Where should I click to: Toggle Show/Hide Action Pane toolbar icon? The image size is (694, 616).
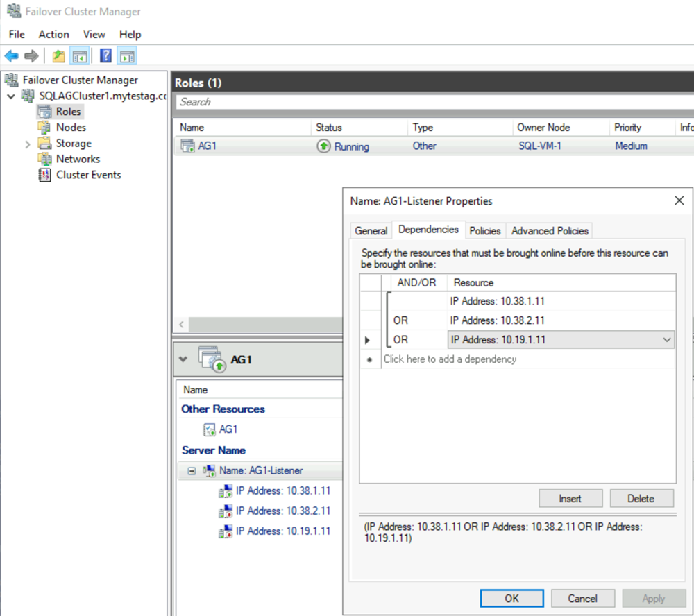126,56
